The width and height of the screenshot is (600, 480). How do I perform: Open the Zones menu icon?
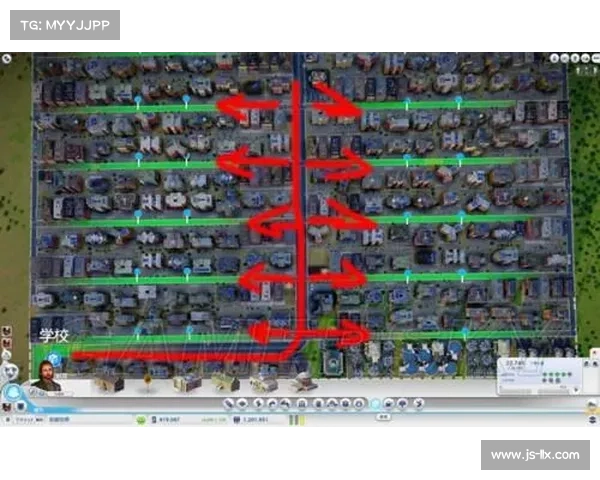coord(243,404)
